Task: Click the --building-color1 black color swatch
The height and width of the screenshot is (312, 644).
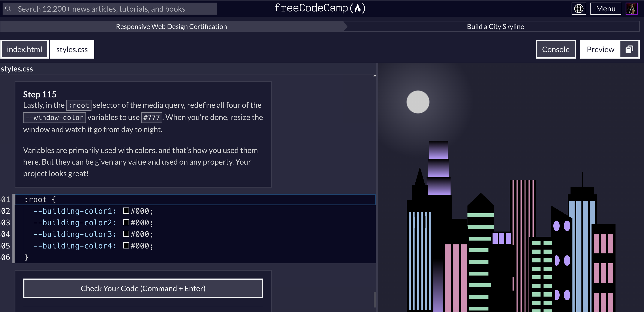Action: [126, 211]
